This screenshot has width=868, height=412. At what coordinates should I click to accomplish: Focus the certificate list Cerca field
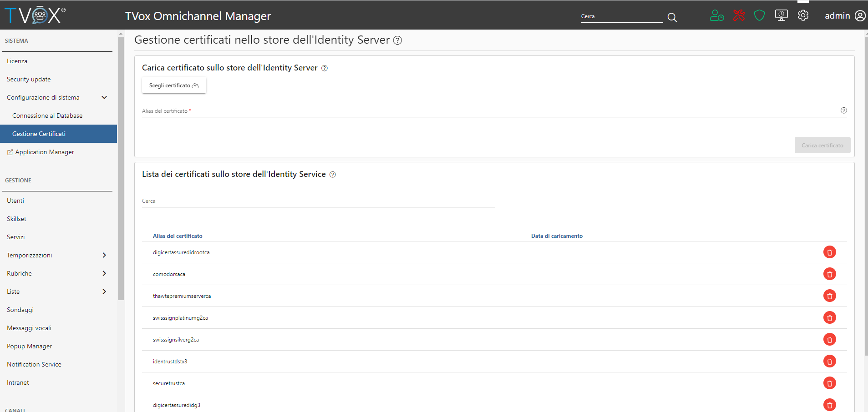click(x=318, y=201)
